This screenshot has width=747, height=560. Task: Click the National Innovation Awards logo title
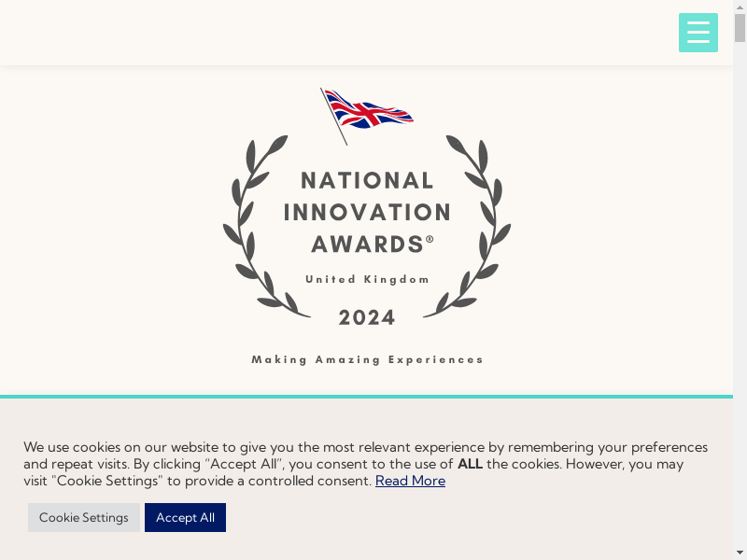click(x=367, y=212)
